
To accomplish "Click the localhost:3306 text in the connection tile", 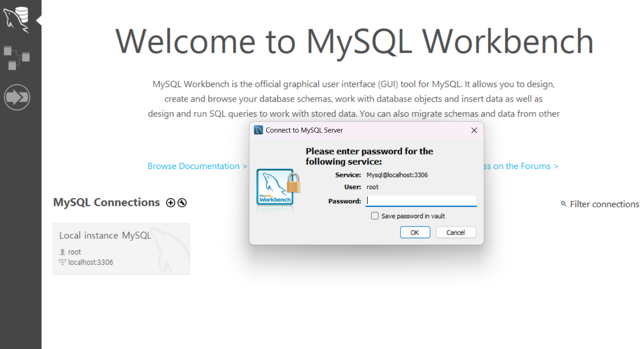I will (91, 262).
